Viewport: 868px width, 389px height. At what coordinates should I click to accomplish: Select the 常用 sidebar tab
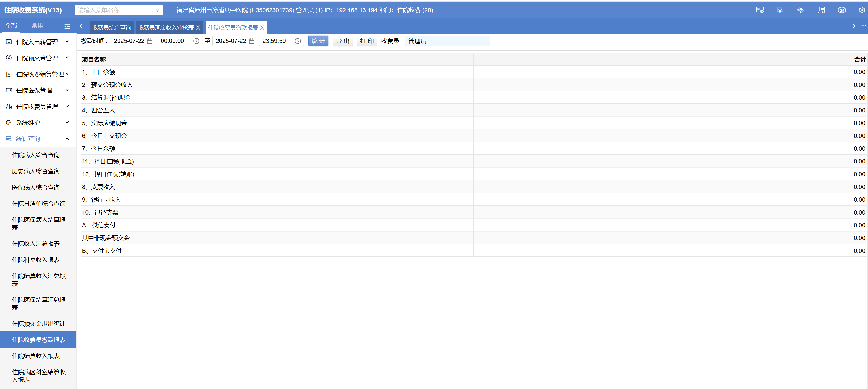(x=37, y=26)
